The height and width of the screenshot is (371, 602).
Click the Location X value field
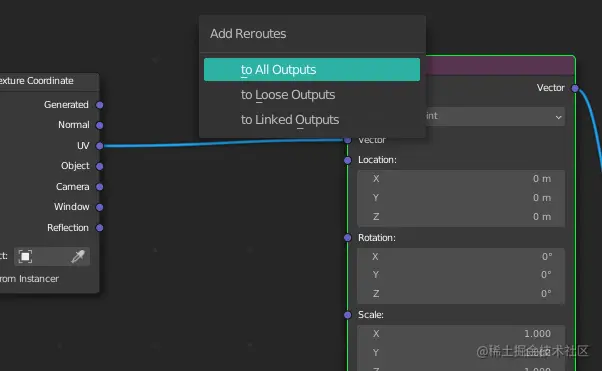461,179
